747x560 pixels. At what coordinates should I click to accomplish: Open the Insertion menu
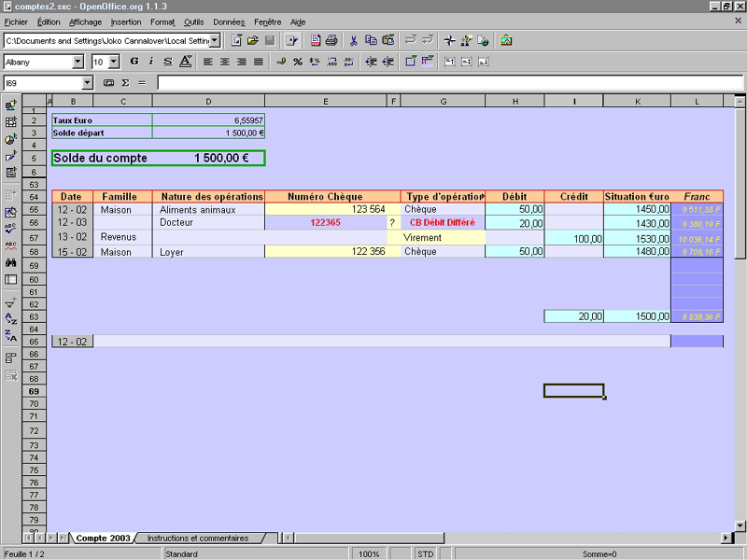coord(126,21)
